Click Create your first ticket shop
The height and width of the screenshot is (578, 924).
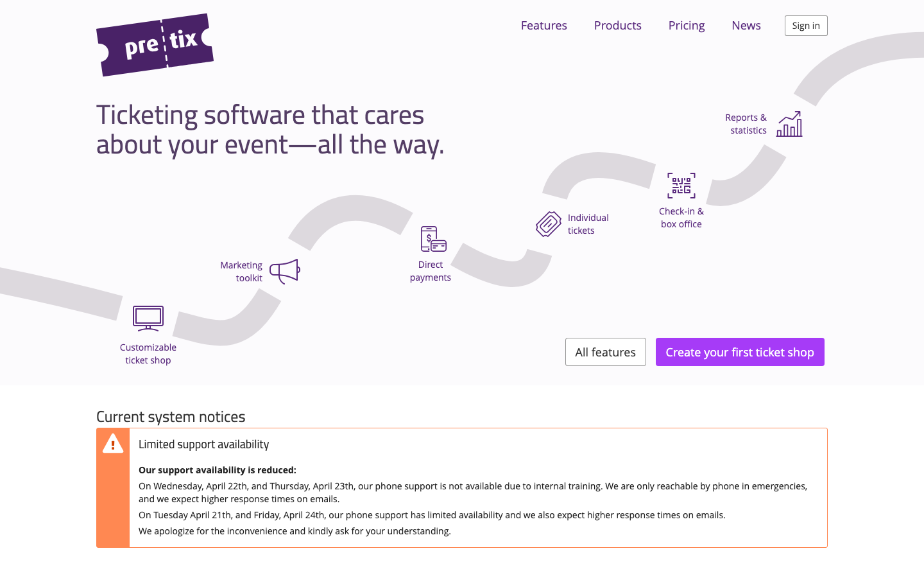740,352
